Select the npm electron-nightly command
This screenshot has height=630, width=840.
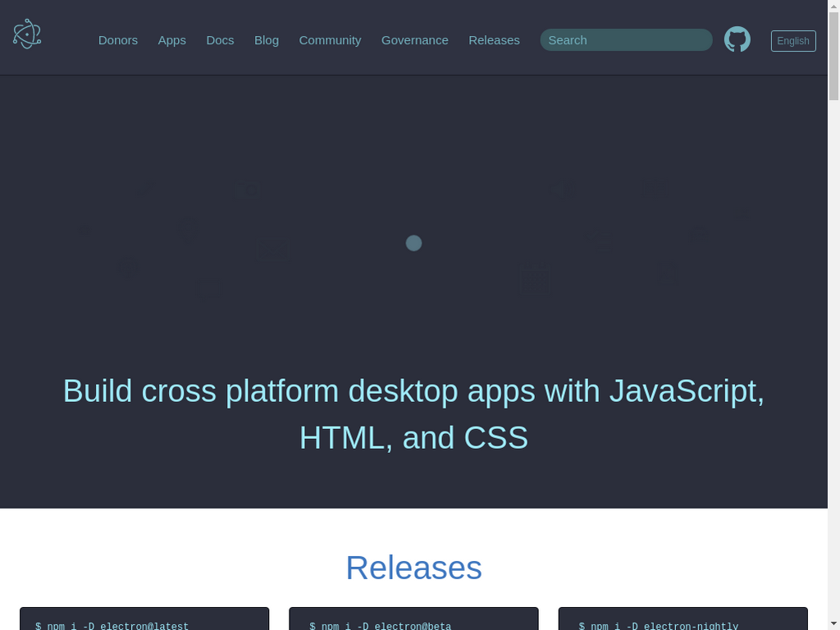point(659,626)
